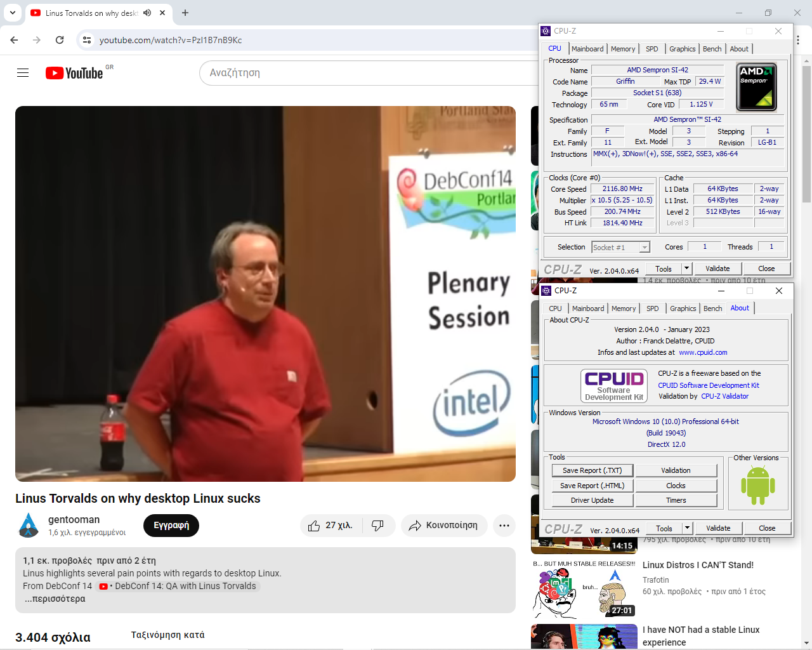Open a new Chrome tab
The width and height of the screenshot is (812, 650).
tap(185, 13)
